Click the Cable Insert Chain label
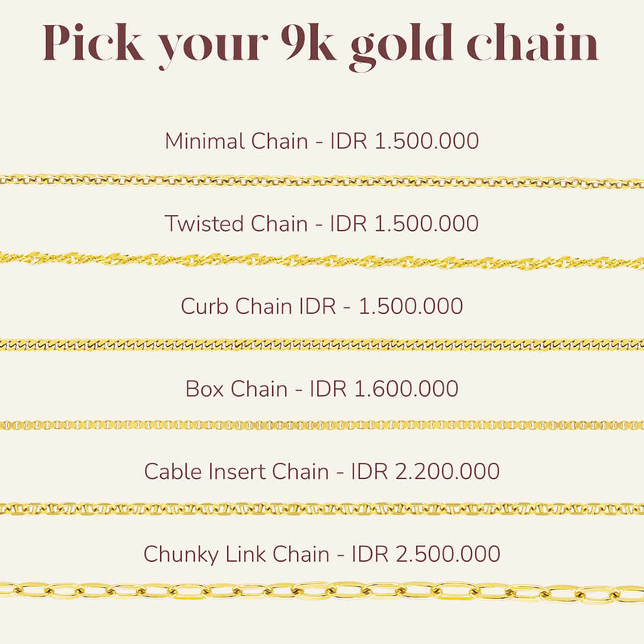The width and height of the screenshot is (644, 644). 321,471
